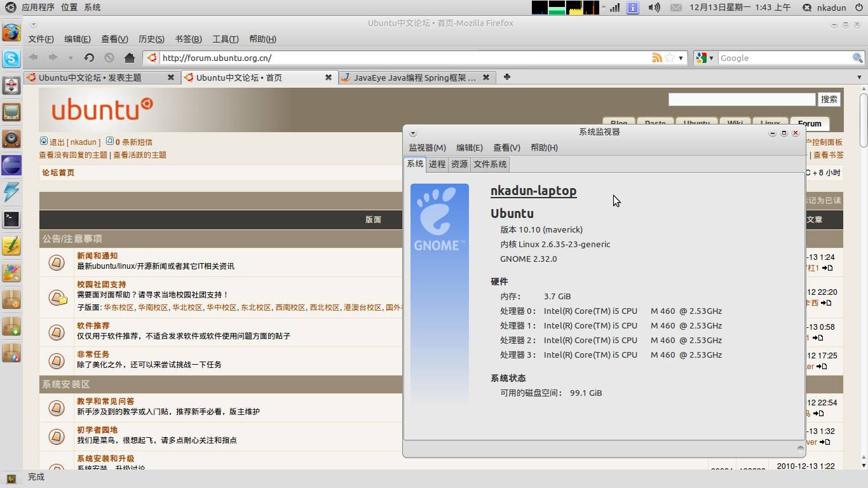Open the package box with green arrow icon
Image resolution: width=868 pixels, height=488 pixels.
(x=11, y=326)
